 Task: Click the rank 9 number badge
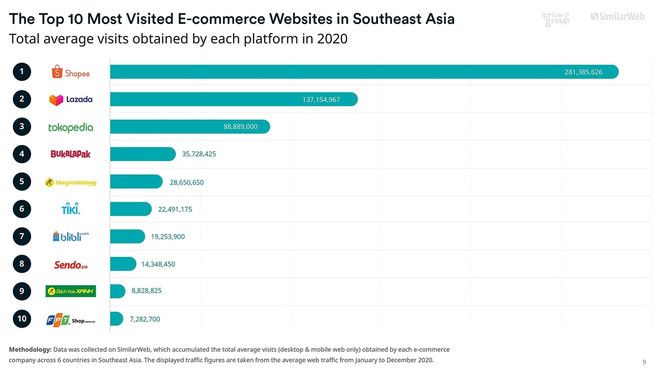22,291
